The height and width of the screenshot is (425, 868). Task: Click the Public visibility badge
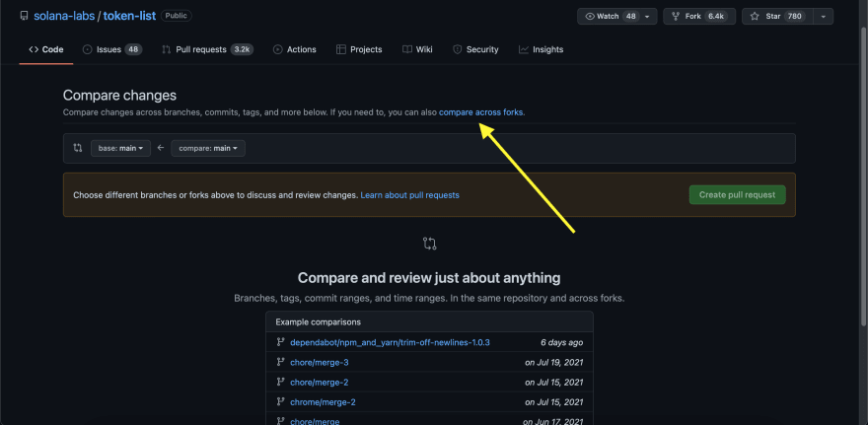[x=176, y=16]
